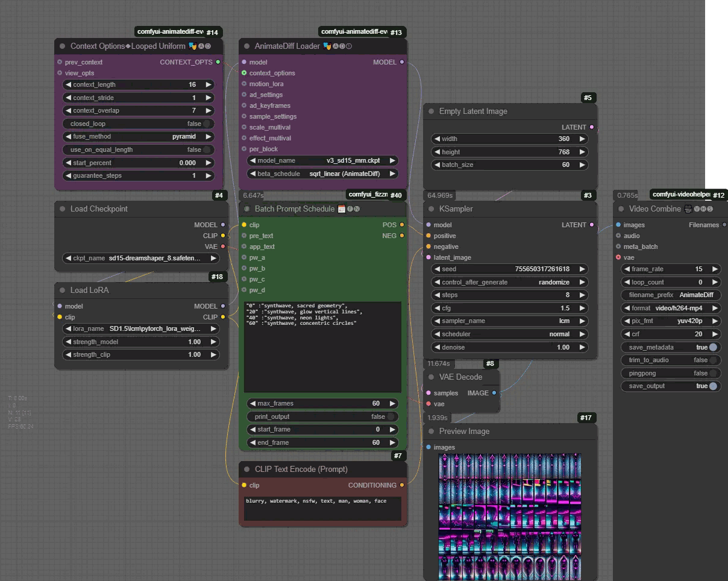Click the preview image thumbnail grid

[510, 516]
